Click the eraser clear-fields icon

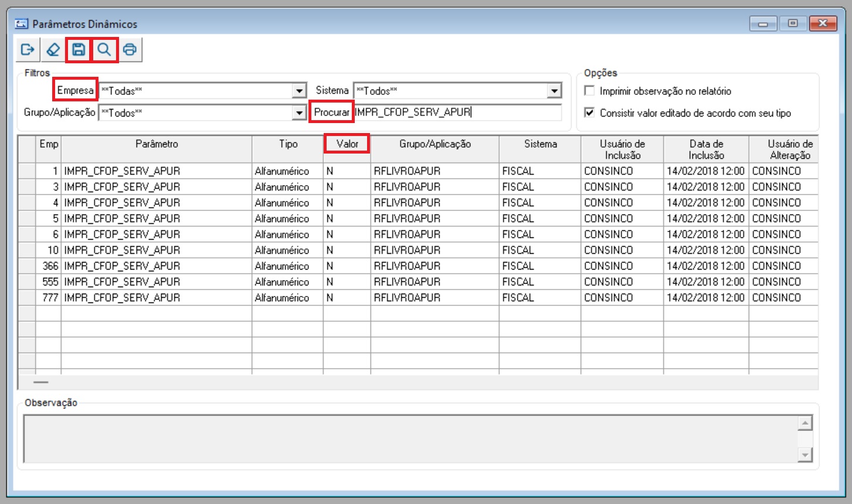click(53, 50)
